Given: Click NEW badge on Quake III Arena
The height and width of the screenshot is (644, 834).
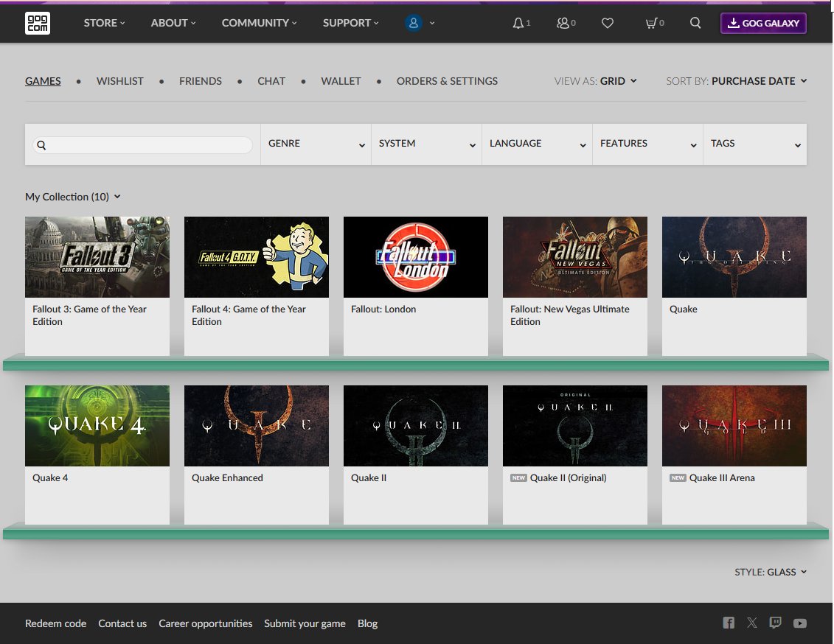Looking at the screenshot, I should click(x=678, y=477).
